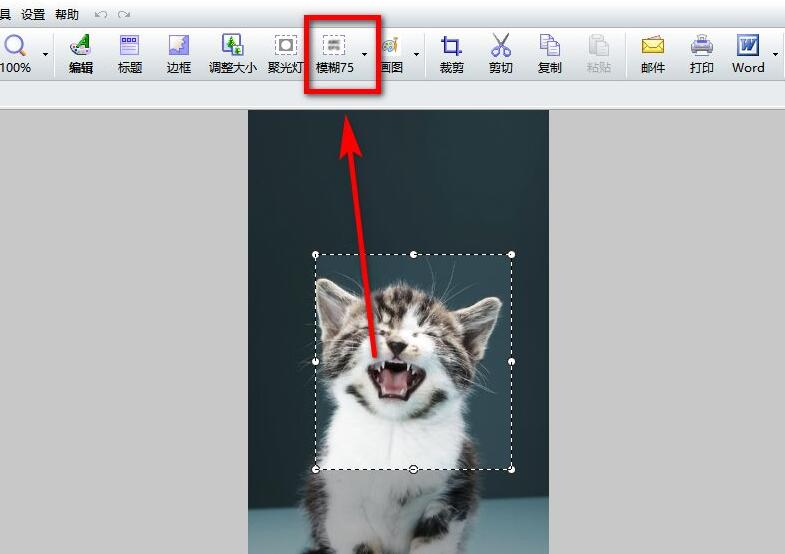The height and width of the screenshot is (554, 785).
Task: Open the 调整大小 (Resize) tool
Action: point(232,53)
